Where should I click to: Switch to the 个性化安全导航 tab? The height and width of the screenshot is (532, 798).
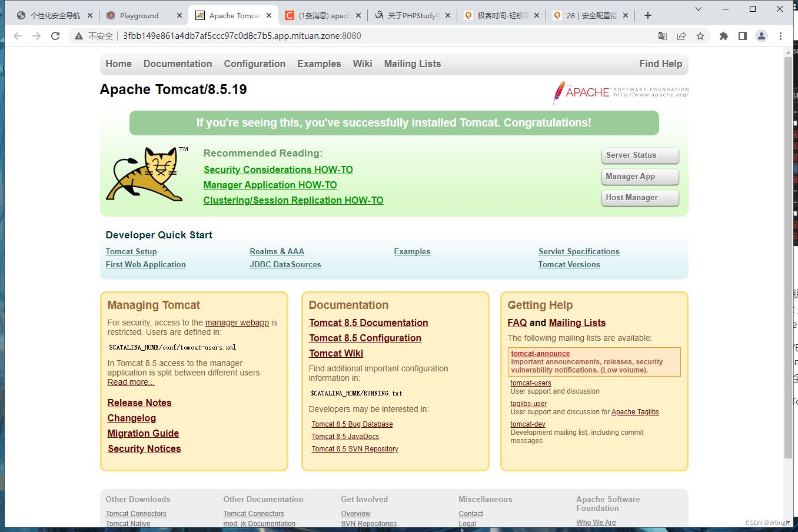click(55, 15)
